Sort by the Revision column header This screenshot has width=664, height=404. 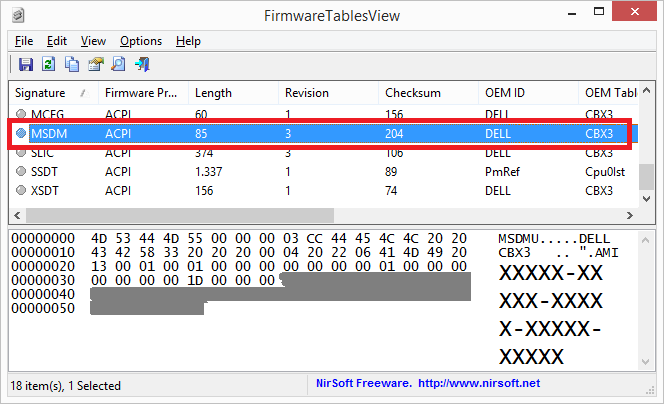[329, 93]
